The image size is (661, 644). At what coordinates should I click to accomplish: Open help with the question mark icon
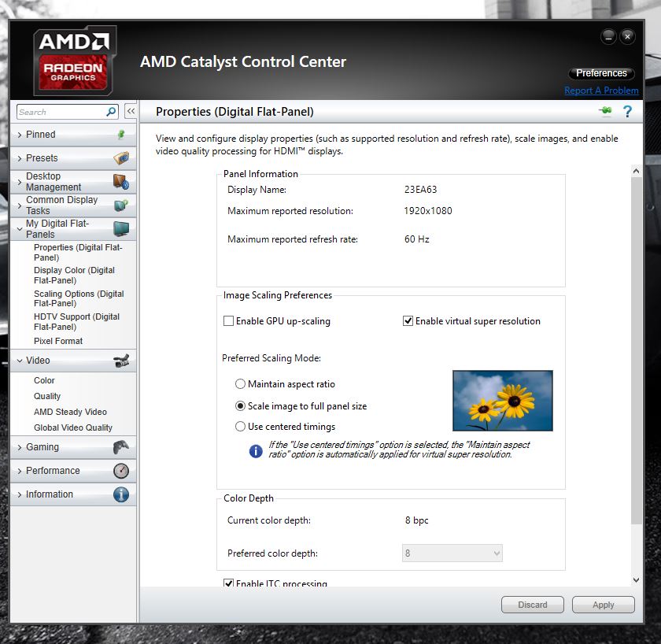[x=627, y=111]
